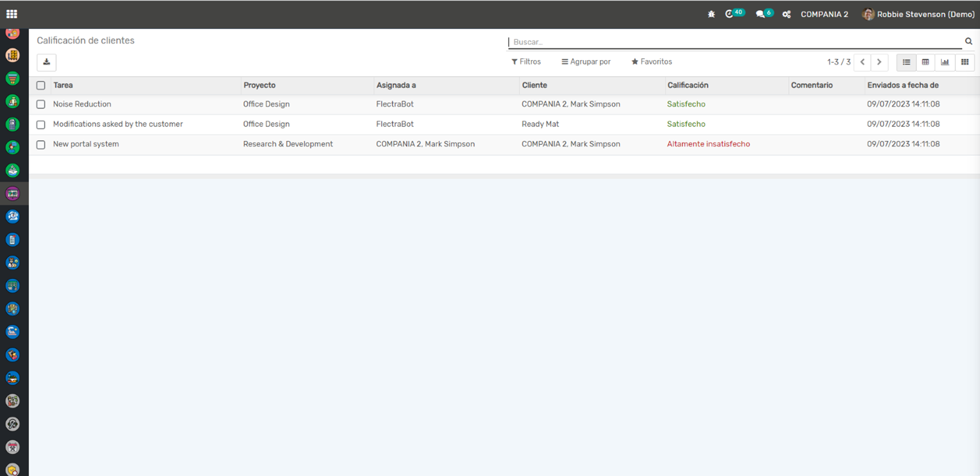Select the New portal system checkbox
980x476 pixels.
tap(41, 145)
